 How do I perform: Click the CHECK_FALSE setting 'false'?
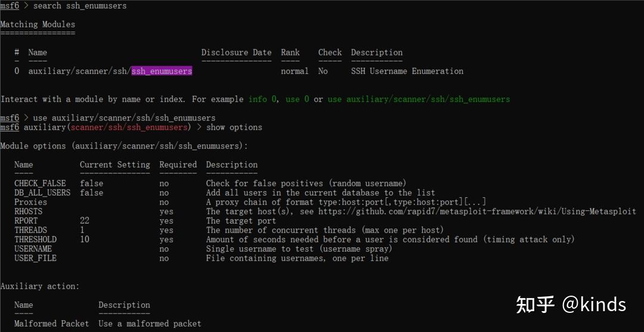pyautogui.click(x=92, y=184)
